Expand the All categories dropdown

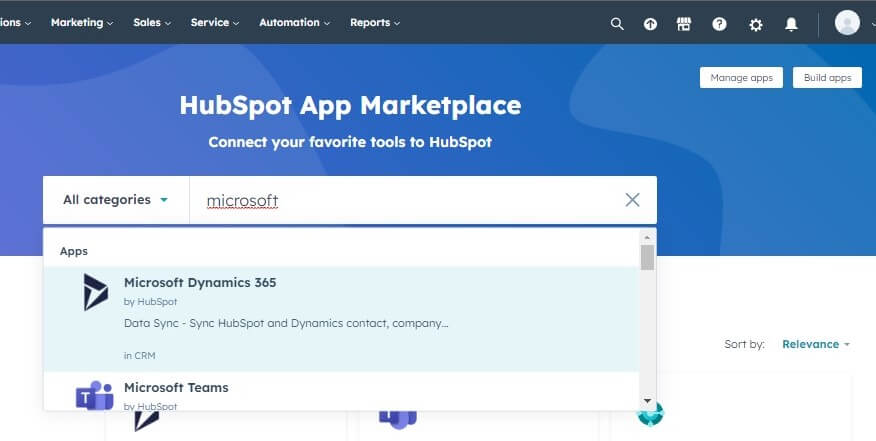116,200
